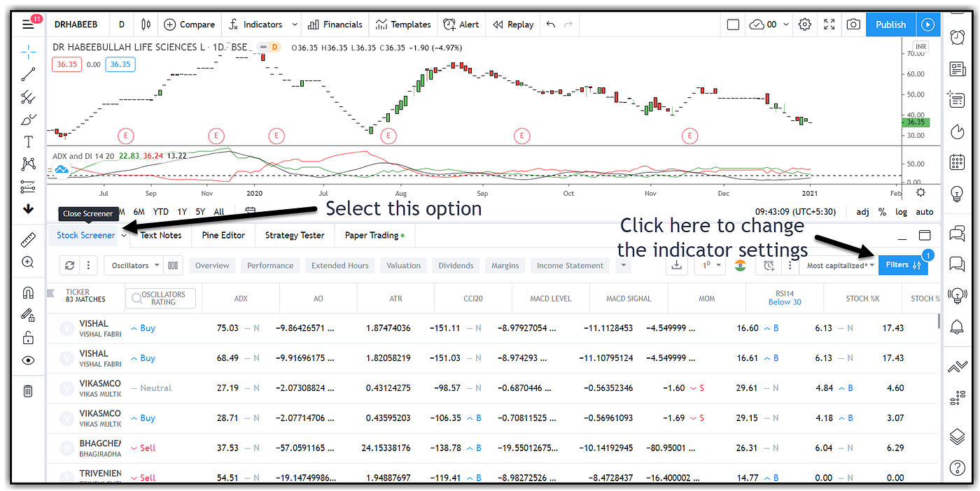Viewport: 980px width, 491px height.
Task: Click the Compare button
Action: [189, 24]
